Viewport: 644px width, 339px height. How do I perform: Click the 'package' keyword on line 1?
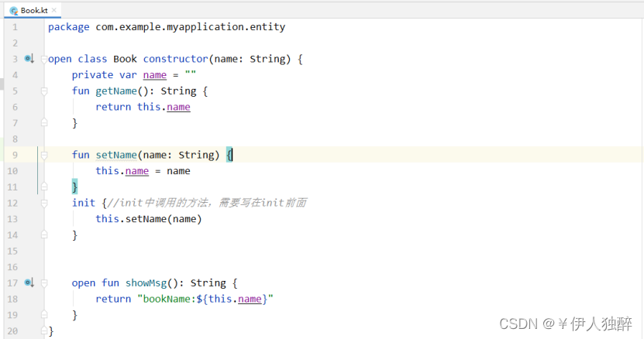(69, 28)
